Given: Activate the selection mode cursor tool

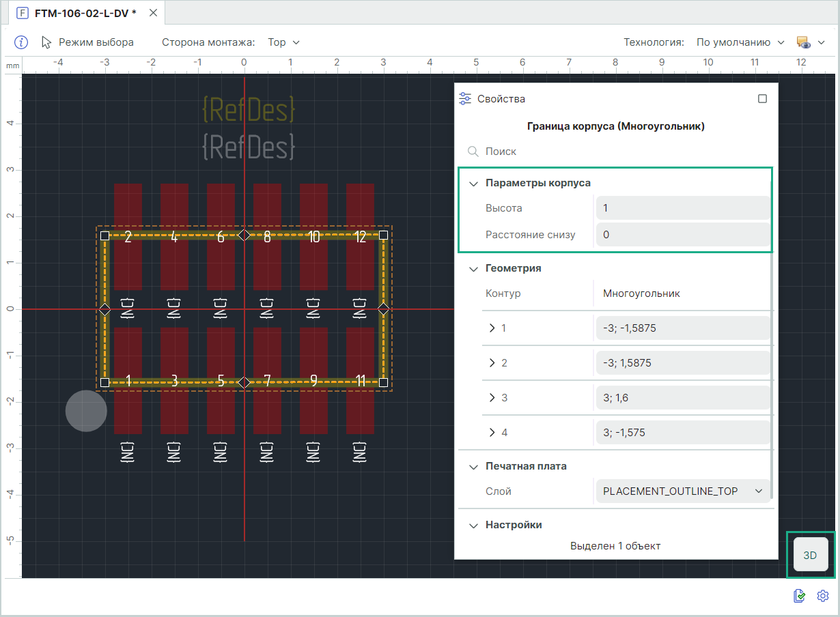Looking at the screenshot, I should (x=46, y=42).
